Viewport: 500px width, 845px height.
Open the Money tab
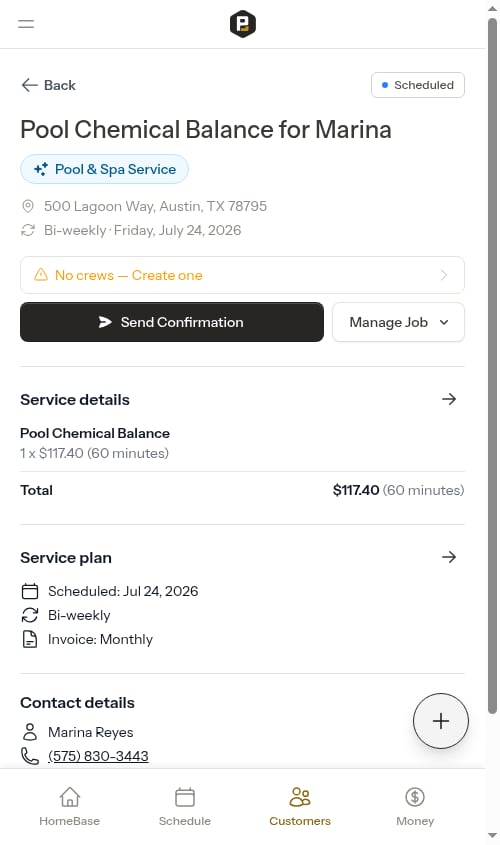tap(415, 806)
